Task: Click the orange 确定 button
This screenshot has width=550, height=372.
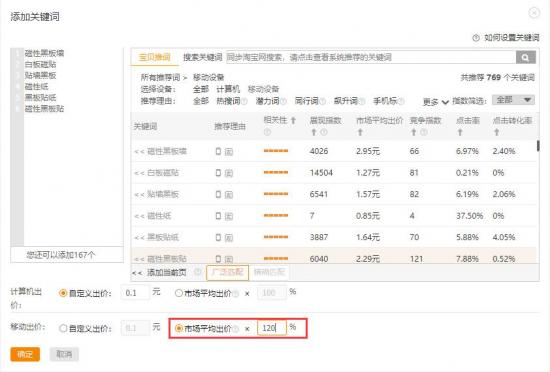Action: coord(25,354)
